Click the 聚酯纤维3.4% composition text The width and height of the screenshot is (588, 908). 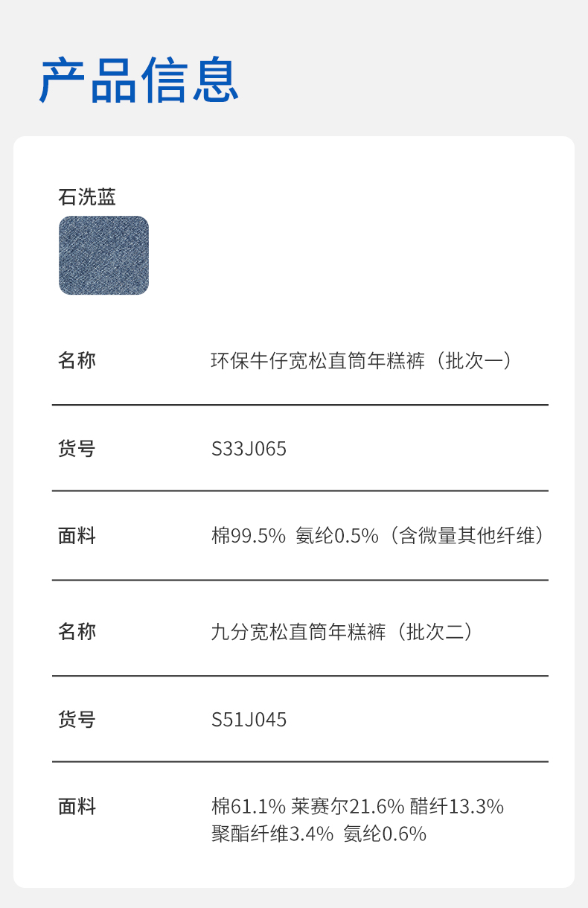(272, 834)
